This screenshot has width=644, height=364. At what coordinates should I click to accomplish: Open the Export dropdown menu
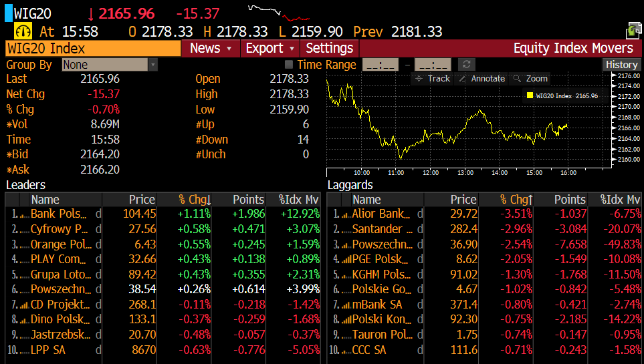270,49
